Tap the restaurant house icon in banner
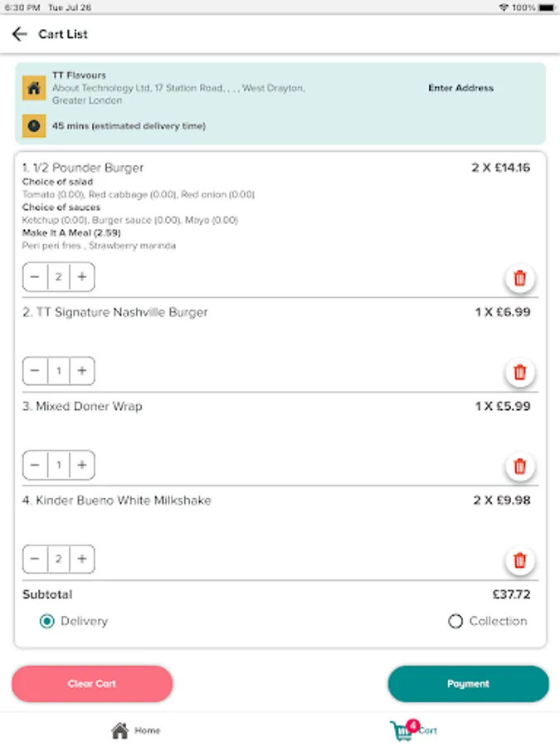This screenshot has height=747, width=560. 34,87
